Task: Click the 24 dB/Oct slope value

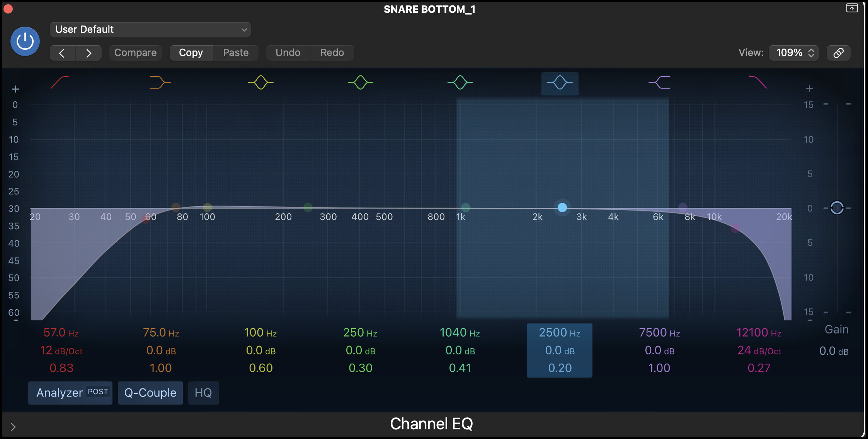Action: 759,351
